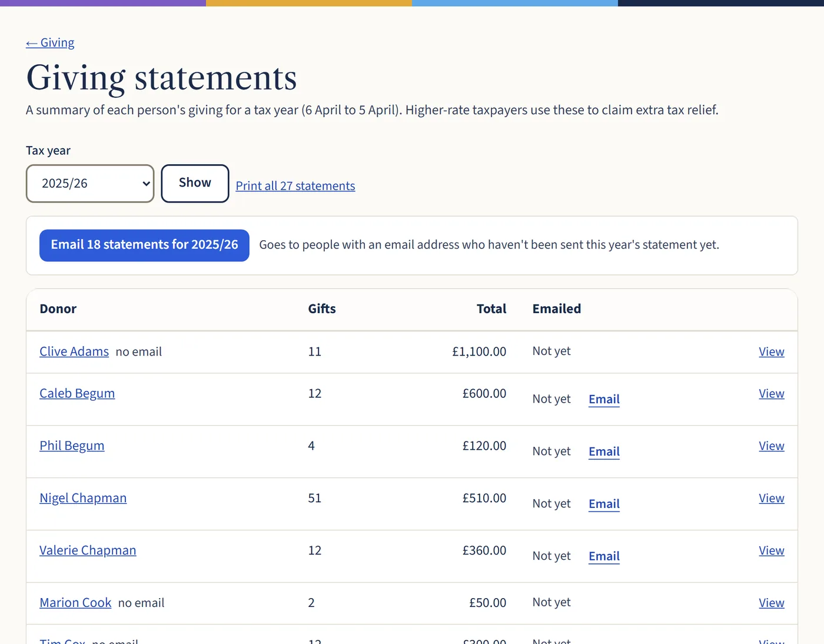Select the £50.00 total for Marion Cook
The height and width of the screenshot is (644, 824).
click(487, 603)
